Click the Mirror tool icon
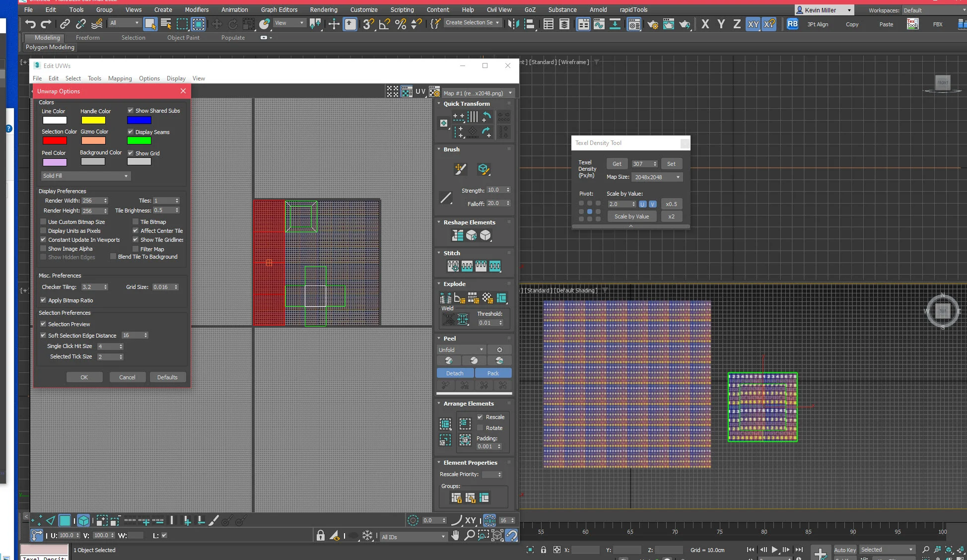The height and width of the screenshot is (560, 967). coord(514,24)
